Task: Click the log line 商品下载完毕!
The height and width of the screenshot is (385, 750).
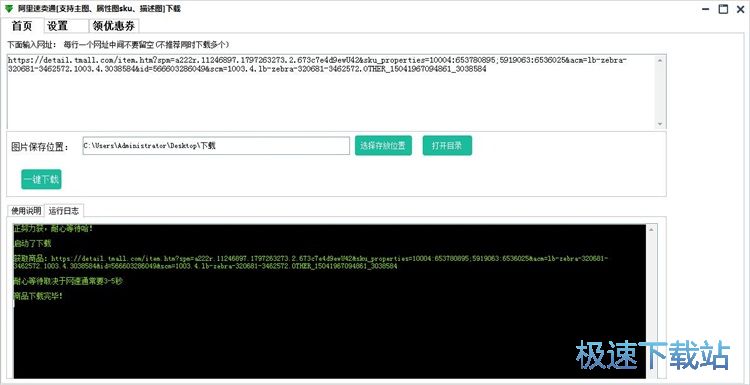Action: point(38,296)
